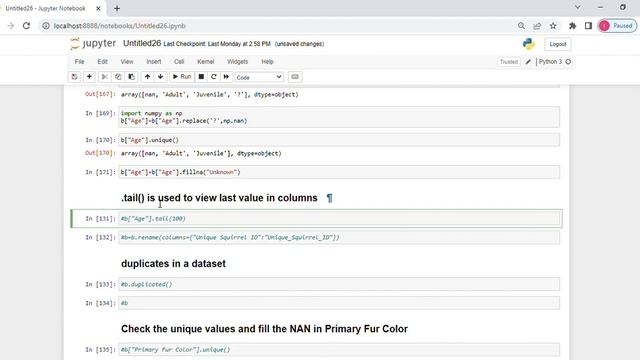Click the Trusted notebook indicator
Image resolution: width=640 pixels, height=360 pixels.
click(x=509, y=62)
